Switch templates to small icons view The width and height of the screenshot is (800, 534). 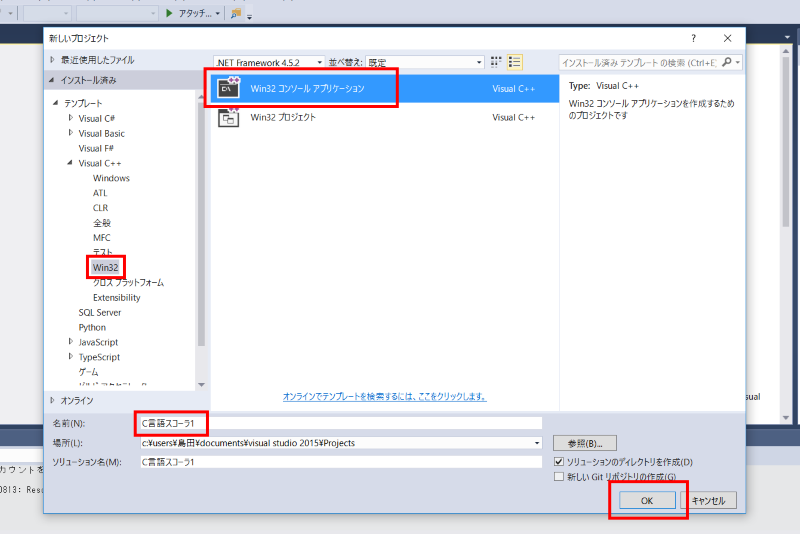point(496,62)
